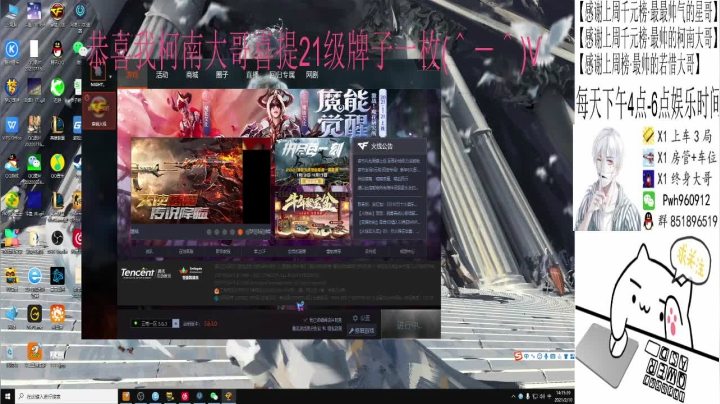
Task: Open the 天使麒麟 传说降临 promo image
Action: tap(187, 181)
